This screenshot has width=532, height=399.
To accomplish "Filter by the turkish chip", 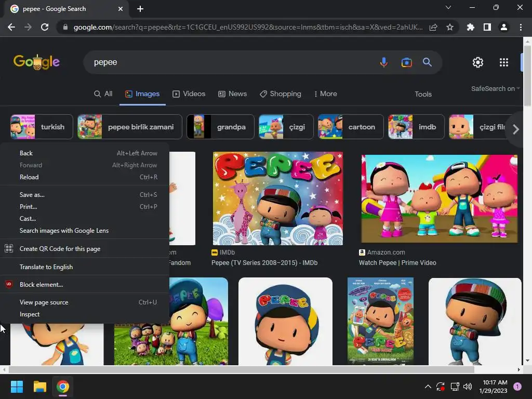I will [x=42, y=127].
